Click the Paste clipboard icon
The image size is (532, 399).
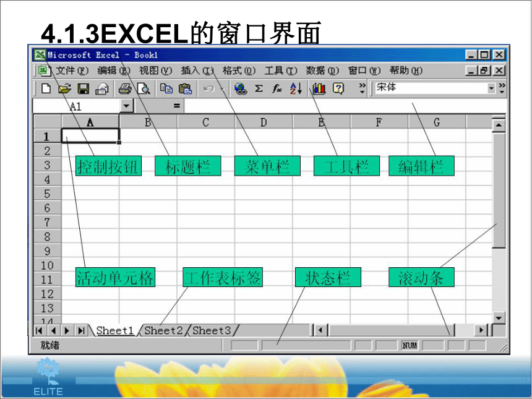(x=185, y=88)
